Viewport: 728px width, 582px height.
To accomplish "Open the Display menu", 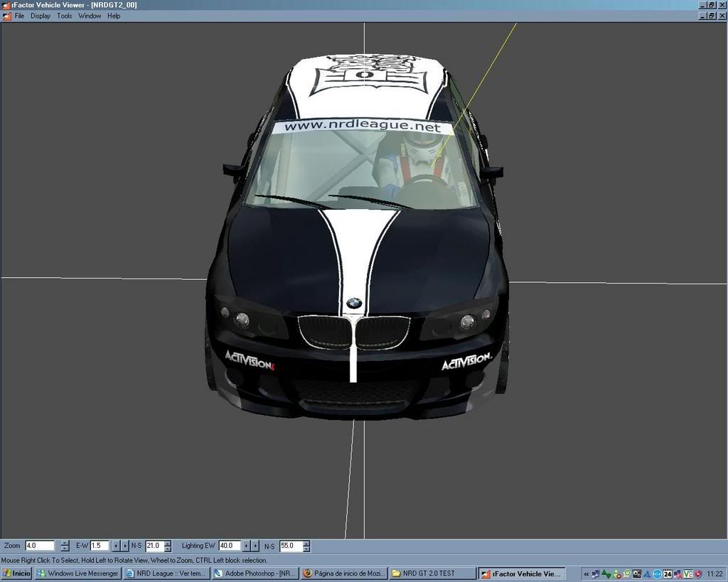I will click(40, 16).
